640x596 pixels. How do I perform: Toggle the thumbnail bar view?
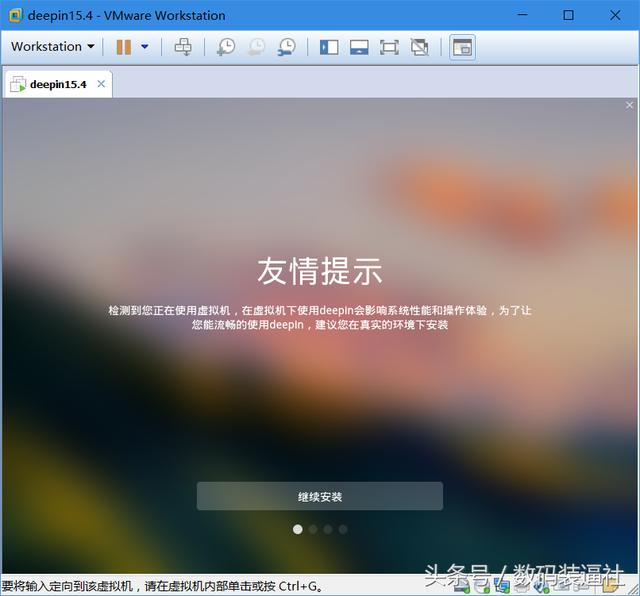click(359, 47)
